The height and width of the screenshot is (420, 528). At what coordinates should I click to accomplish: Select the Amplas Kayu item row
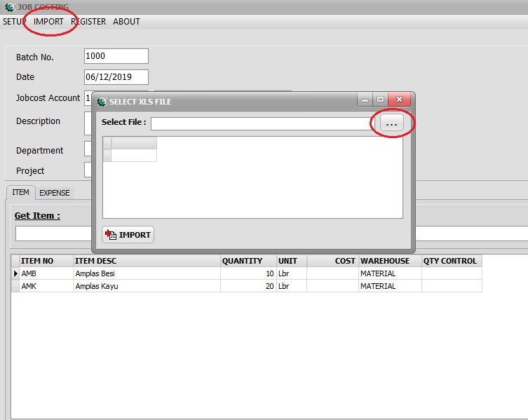pos(95,286)
